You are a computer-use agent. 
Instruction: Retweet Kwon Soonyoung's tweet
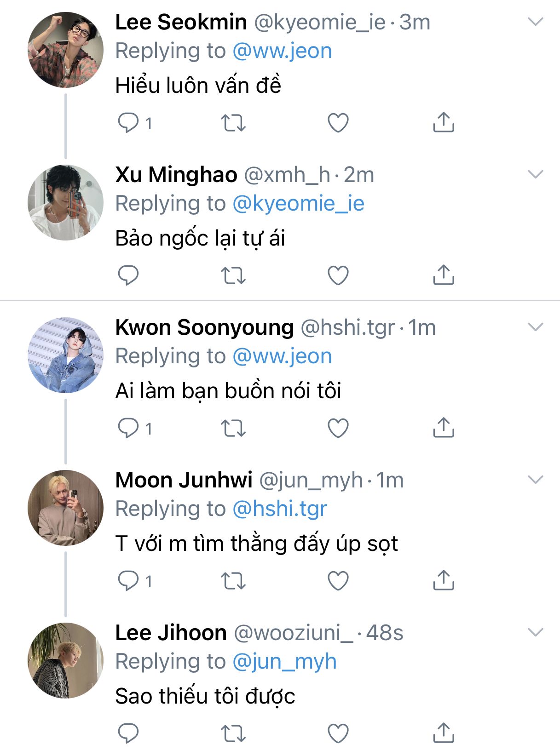pyautogui.click(x=233, y=428)
